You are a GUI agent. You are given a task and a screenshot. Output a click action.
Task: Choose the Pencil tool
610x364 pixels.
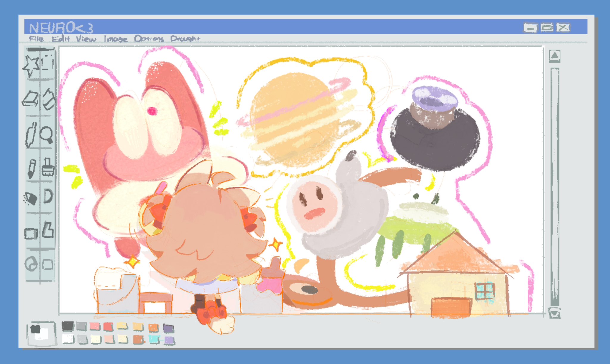tap(32, 168)
